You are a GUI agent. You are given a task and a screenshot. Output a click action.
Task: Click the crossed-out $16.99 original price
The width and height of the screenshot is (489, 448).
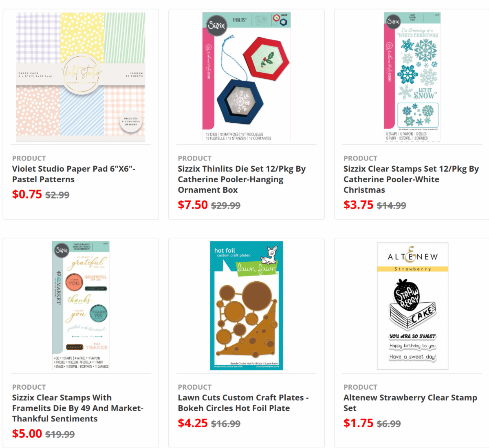tap(226, 424)
